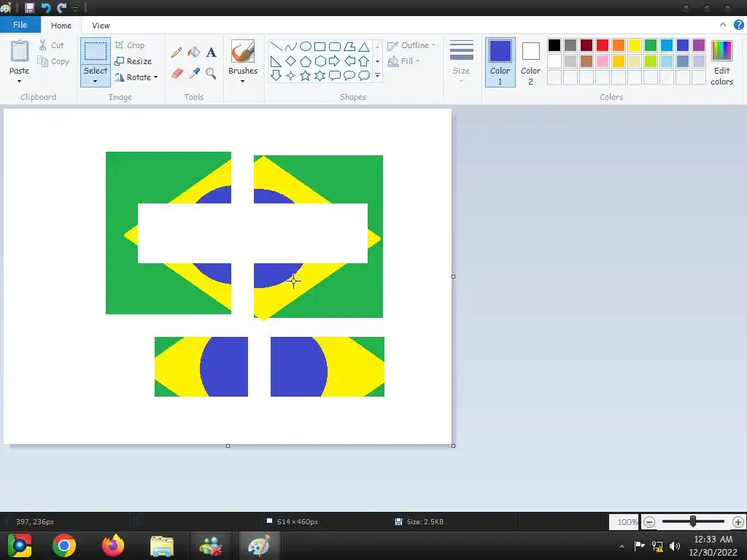Choose the Magnifier tool
Image resolution: width=747 pixels, height=560 pixels.
click(x=211, y=74)
